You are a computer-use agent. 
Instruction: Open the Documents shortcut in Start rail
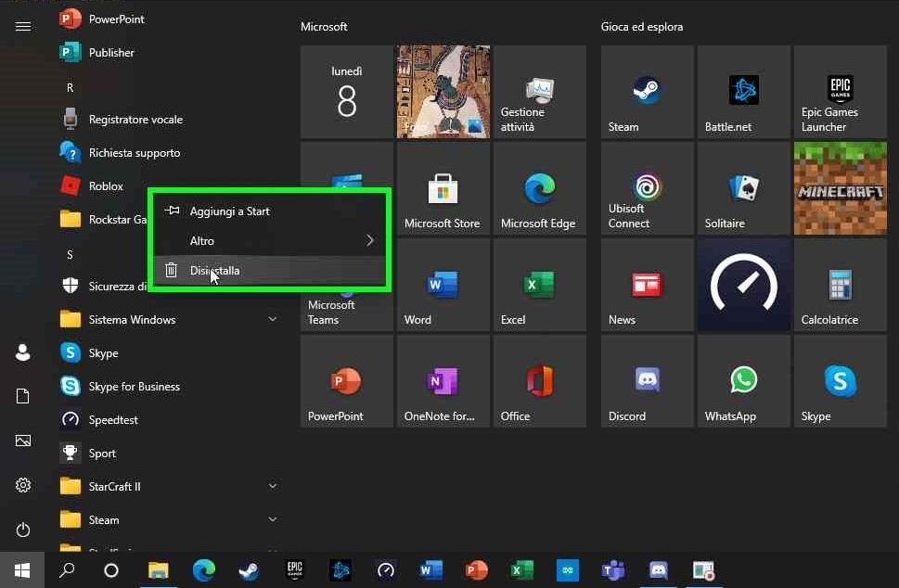click(x=23, y=397)
